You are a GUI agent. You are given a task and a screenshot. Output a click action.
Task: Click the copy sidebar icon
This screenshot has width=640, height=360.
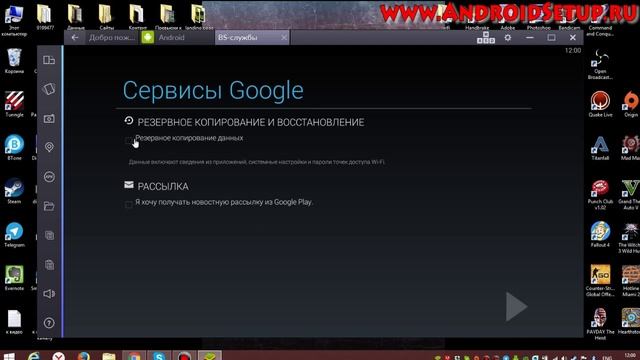coord(49,236)
